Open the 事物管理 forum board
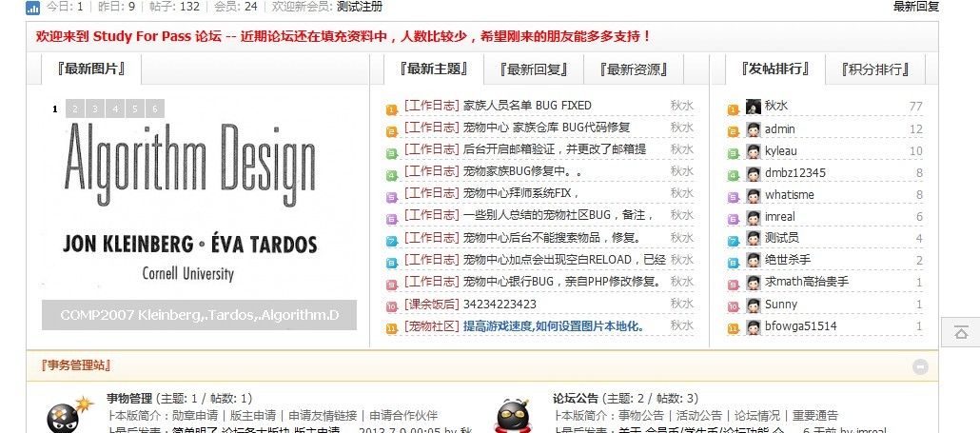Image resolution: width=980 pixels, height=433 pixels. click(x=129, y=399)
